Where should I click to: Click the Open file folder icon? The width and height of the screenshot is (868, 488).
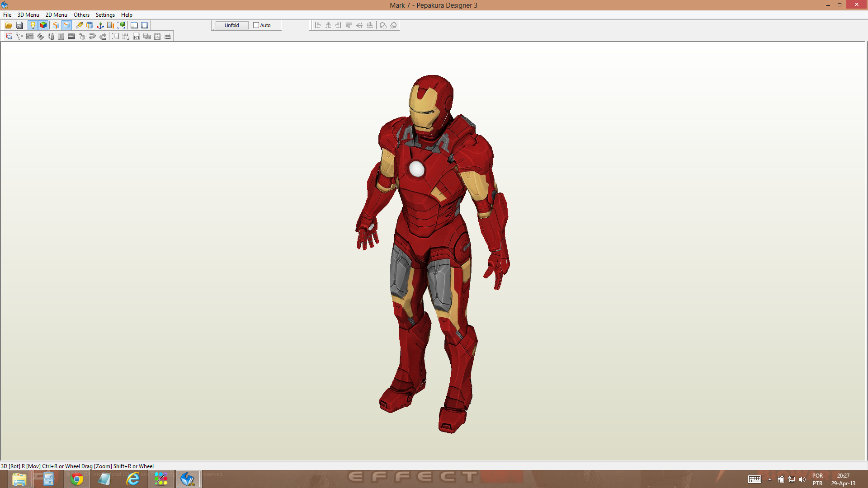click(x=9, y=25)
